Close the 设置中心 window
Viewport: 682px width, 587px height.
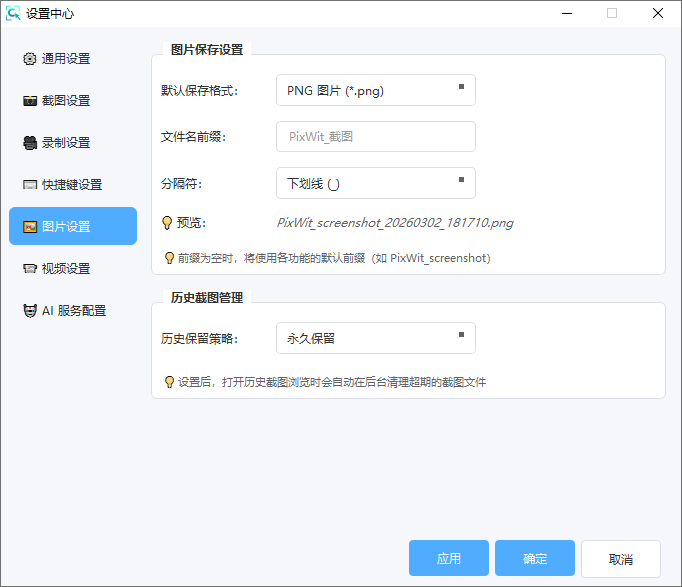[x=658, y=13]
